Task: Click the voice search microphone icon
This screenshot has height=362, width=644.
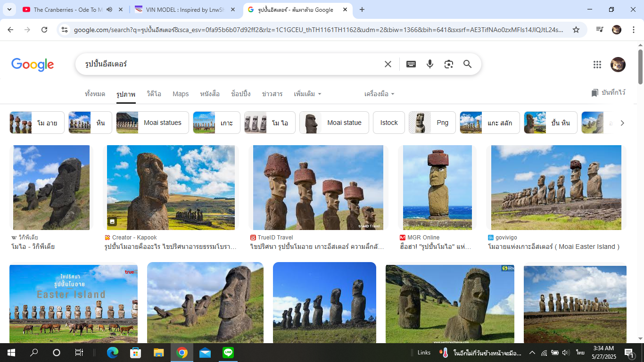Action: click(429, 64)
